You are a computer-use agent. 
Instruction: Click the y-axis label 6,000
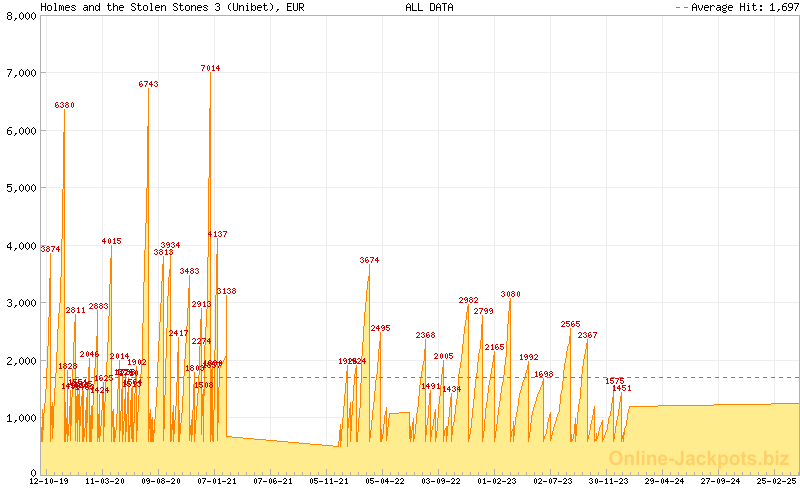point(21,131)
